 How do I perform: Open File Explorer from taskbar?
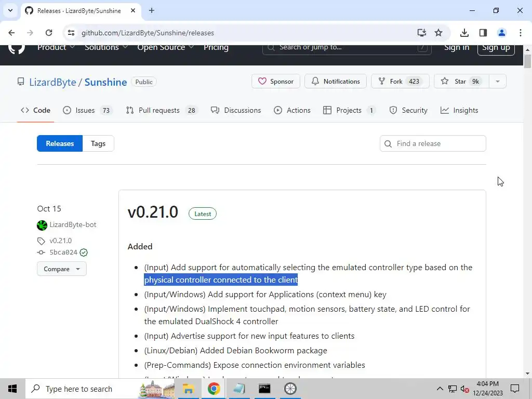click(x=188, y=389)
